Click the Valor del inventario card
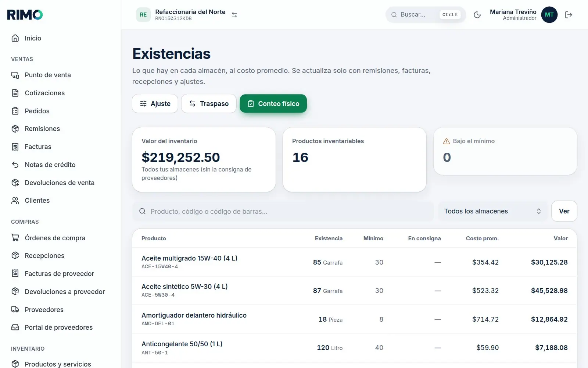 coord(204,160)
